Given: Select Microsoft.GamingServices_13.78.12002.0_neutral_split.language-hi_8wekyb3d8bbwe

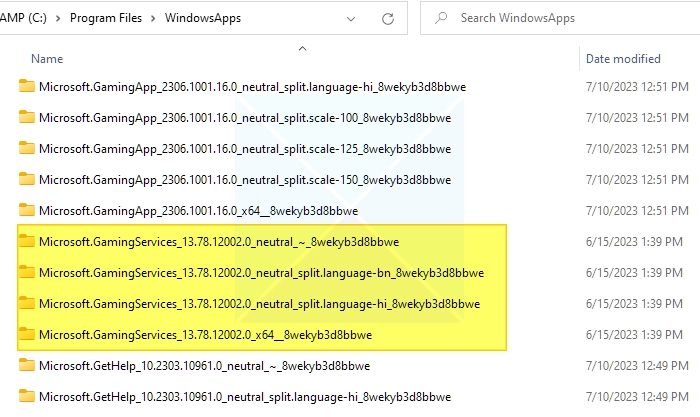Looking at the screenshot, I should click(259, 304).
